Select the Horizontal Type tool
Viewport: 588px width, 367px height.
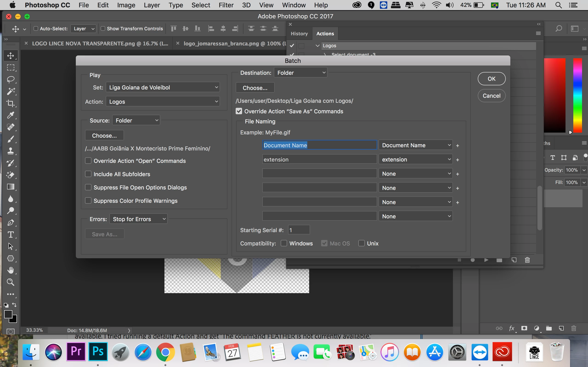click(10, 234)
